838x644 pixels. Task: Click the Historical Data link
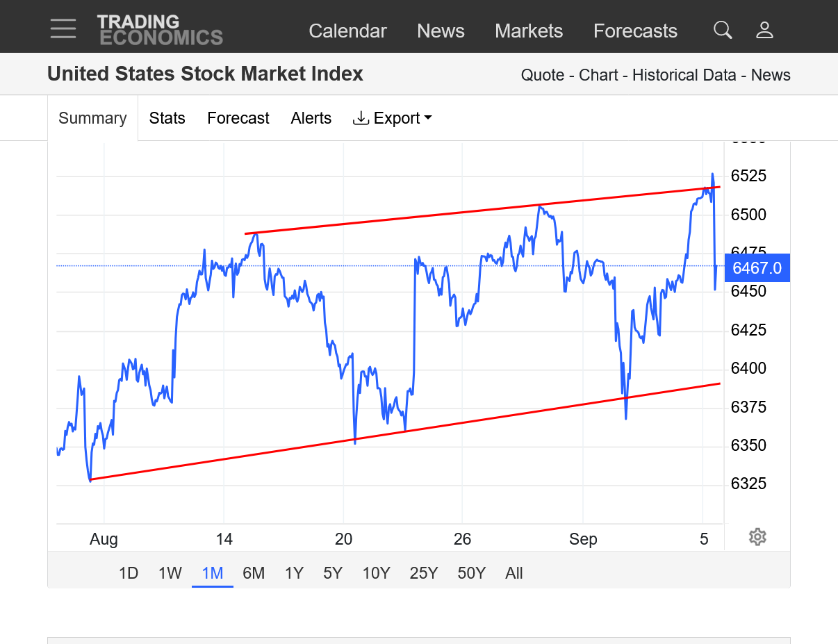(684, 75)
